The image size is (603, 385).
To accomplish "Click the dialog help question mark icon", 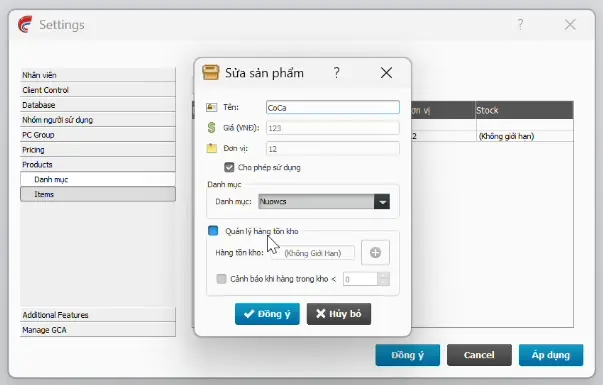I will coord(336,72).
